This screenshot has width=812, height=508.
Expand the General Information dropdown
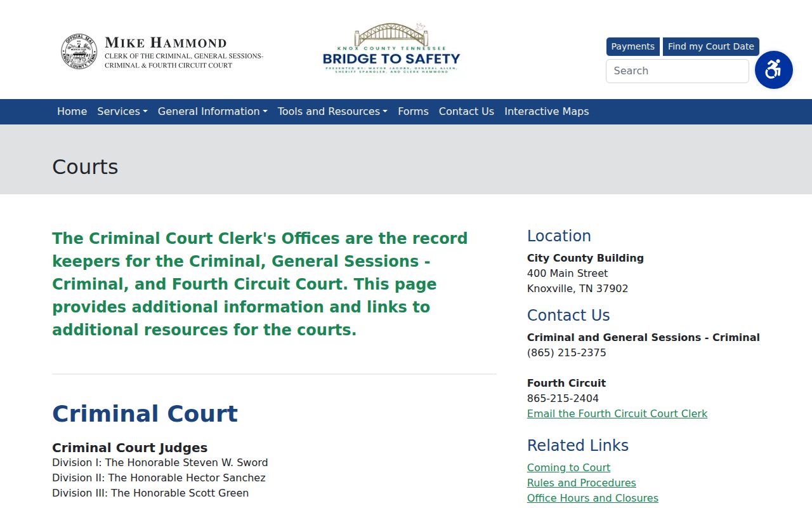213,111
